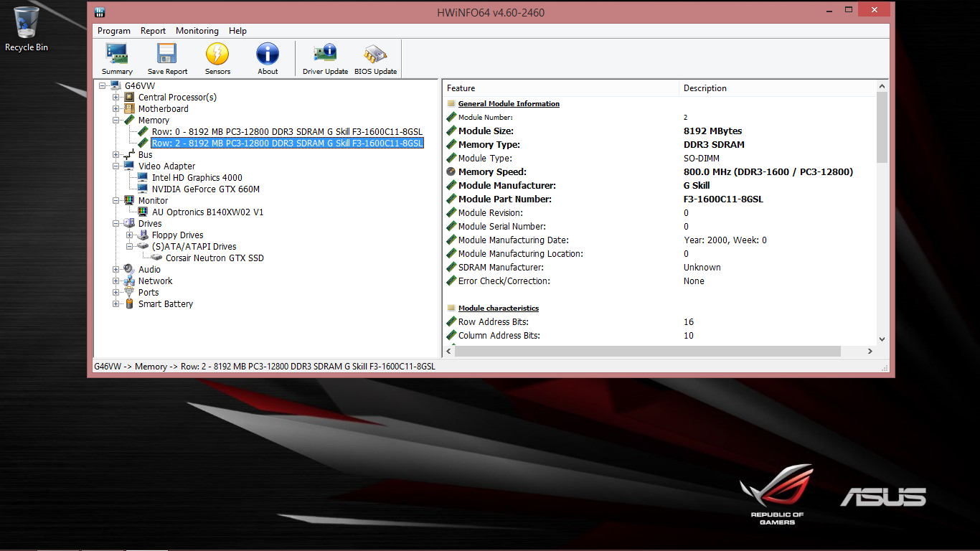The image size is (980, 551).
Task: Collapse the Video Adapter node
Action: (116, 166)
